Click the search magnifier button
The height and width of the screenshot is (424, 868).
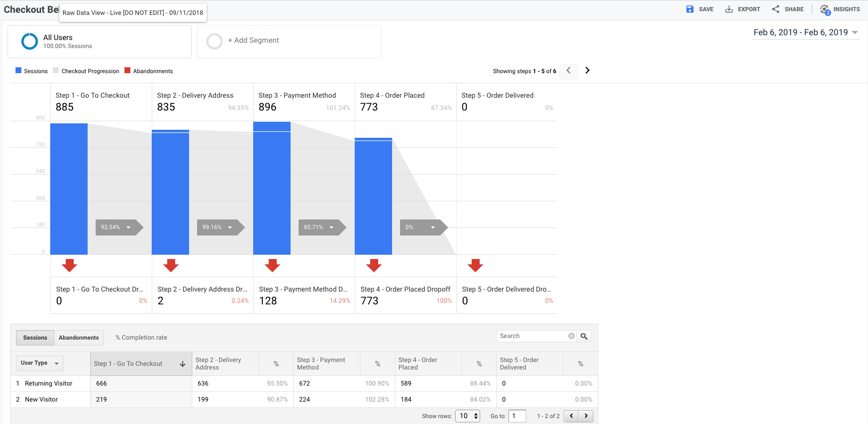point(584,336)
